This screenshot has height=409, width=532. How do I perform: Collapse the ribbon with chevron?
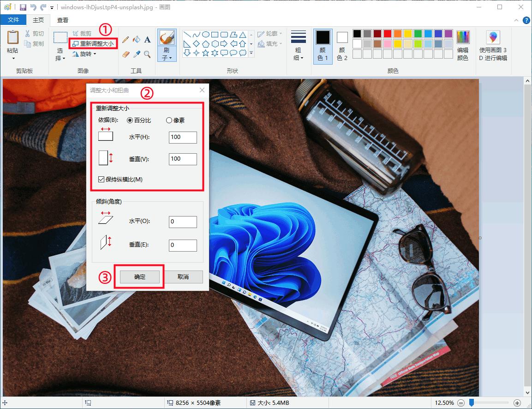coord(516,20)
